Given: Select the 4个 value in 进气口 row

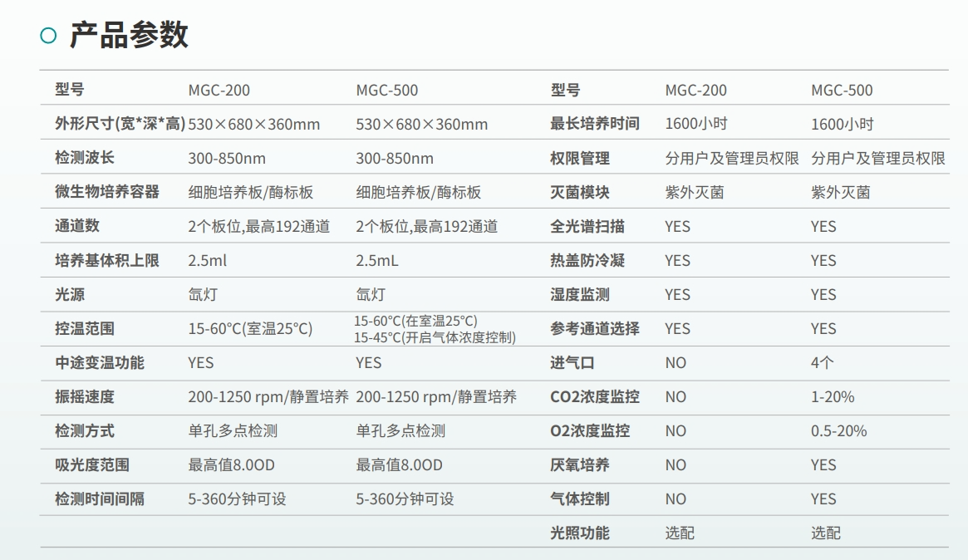Looking at the screenshot, I should coord(823,363).
